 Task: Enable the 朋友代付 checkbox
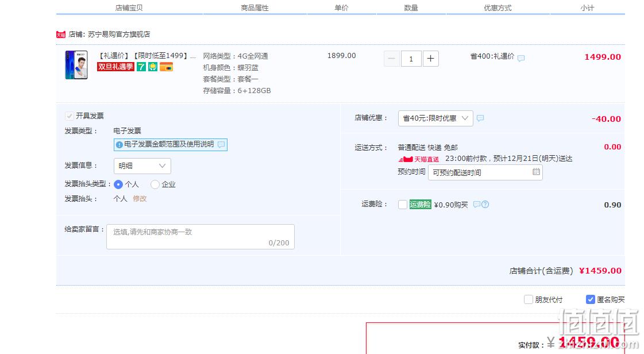(528, 300)
